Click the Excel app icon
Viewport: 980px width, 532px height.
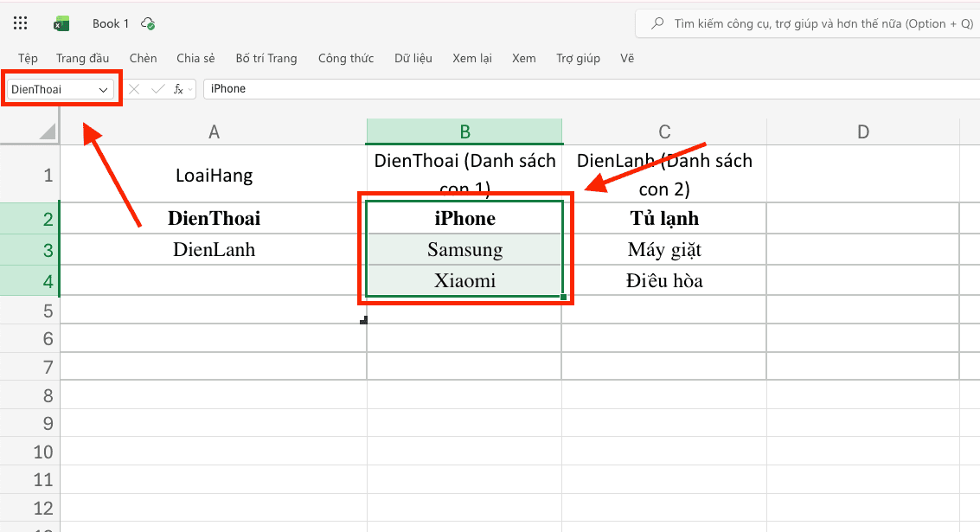point(61,23)
